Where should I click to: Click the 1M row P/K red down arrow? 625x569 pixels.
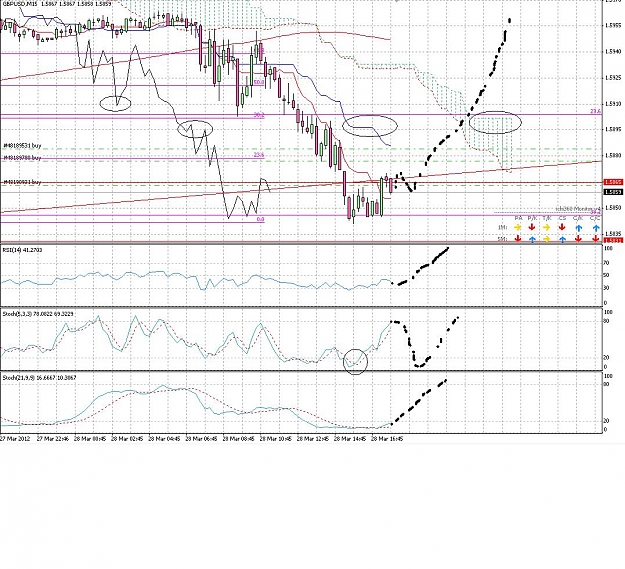click(532, 228)
